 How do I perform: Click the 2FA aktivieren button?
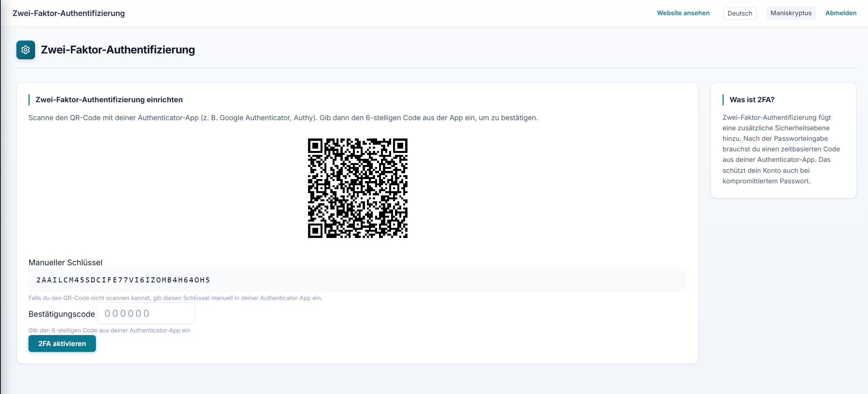62,344
